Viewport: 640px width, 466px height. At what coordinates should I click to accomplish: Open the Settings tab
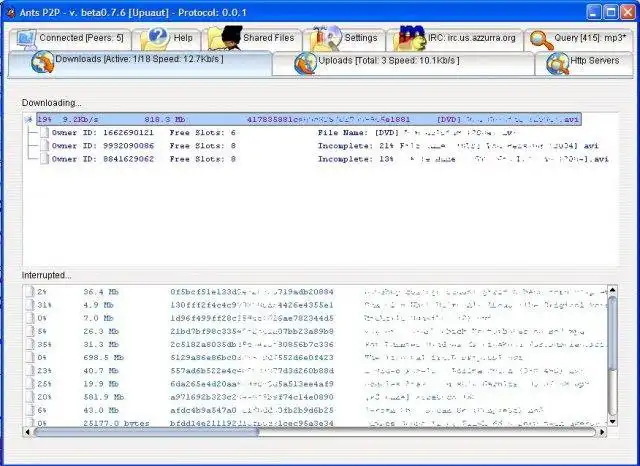344,40
